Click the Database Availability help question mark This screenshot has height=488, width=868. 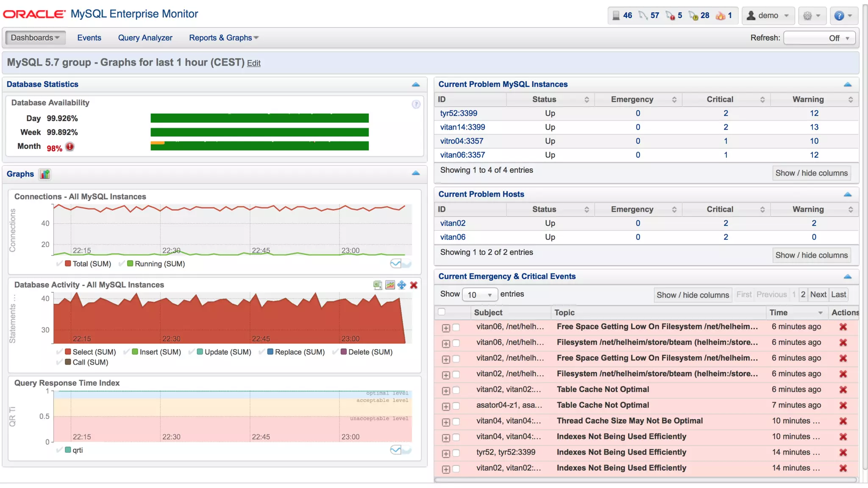pos(416,104)
